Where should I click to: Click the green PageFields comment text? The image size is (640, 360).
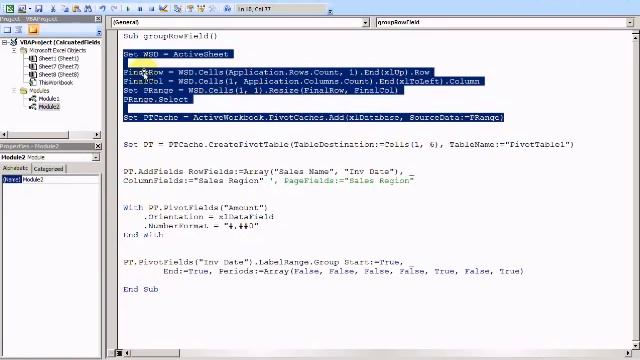(x=342, y=180)
